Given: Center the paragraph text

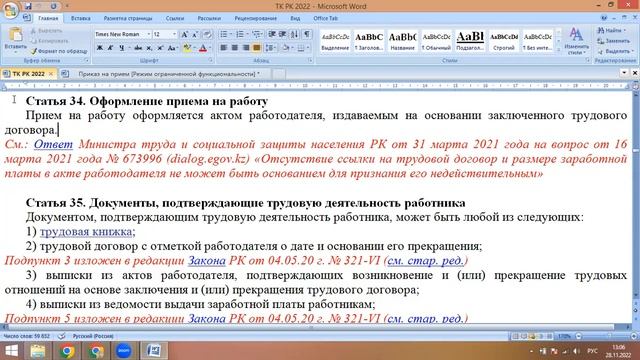Looking at the screenshot, I should 235,48.
